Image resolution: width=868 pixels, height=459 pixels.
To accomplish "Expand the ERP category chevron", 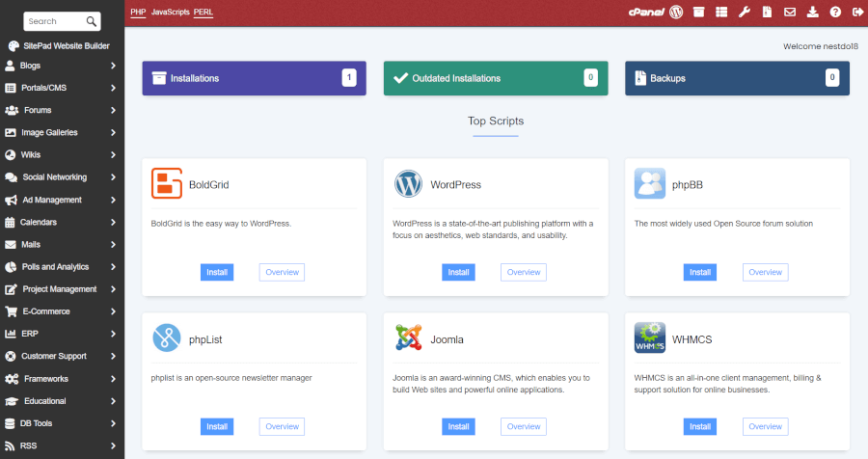I will click(x=113, y=334).
